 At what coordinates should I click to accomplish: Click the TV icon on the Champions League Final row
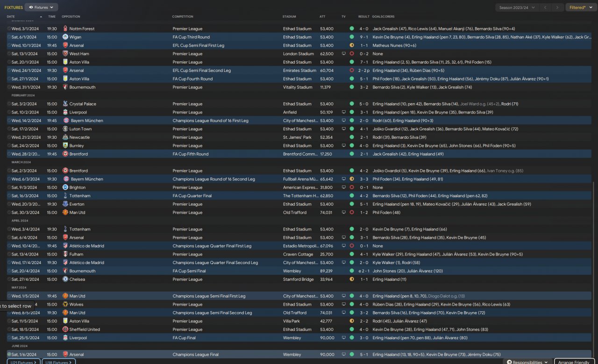click(x=344, y=355)
